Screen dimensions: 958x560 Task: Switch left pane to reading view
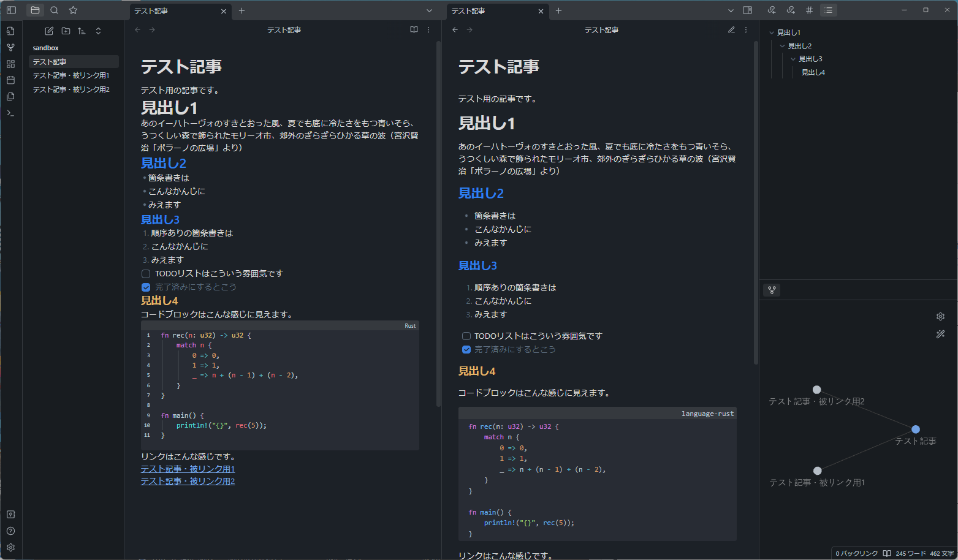tap(414, 30)
